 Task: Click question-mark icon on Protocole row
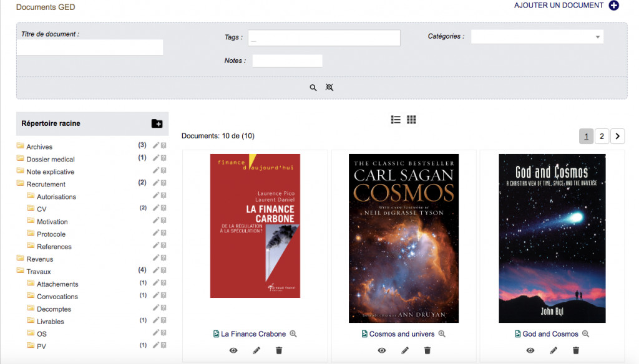coord(163,233)
